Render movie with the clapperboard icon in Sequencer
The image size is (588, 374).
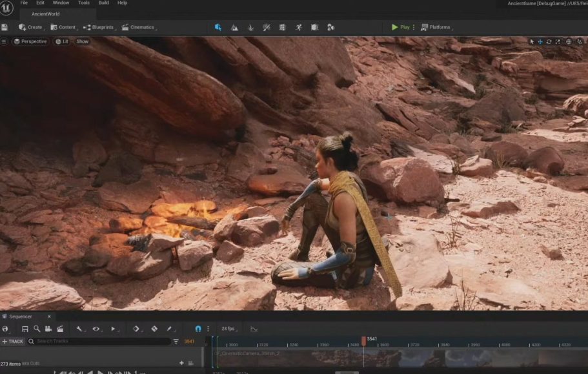[60, 329]
